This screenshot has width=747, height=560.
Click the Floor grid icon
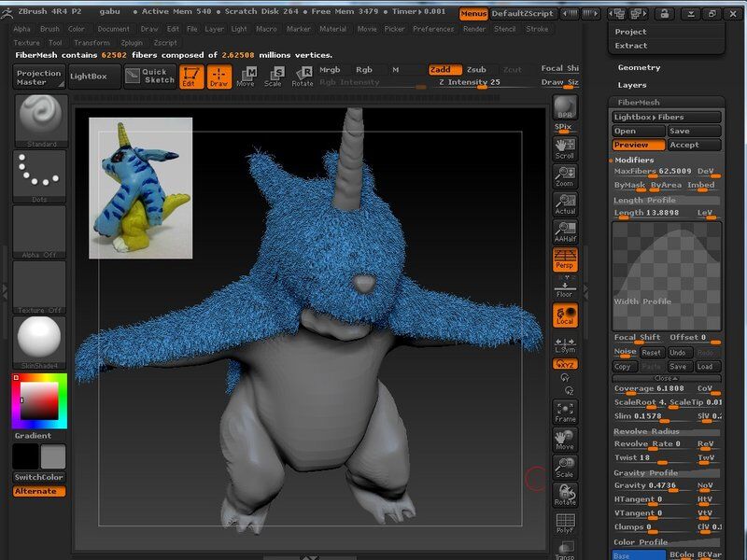point(565,289)
